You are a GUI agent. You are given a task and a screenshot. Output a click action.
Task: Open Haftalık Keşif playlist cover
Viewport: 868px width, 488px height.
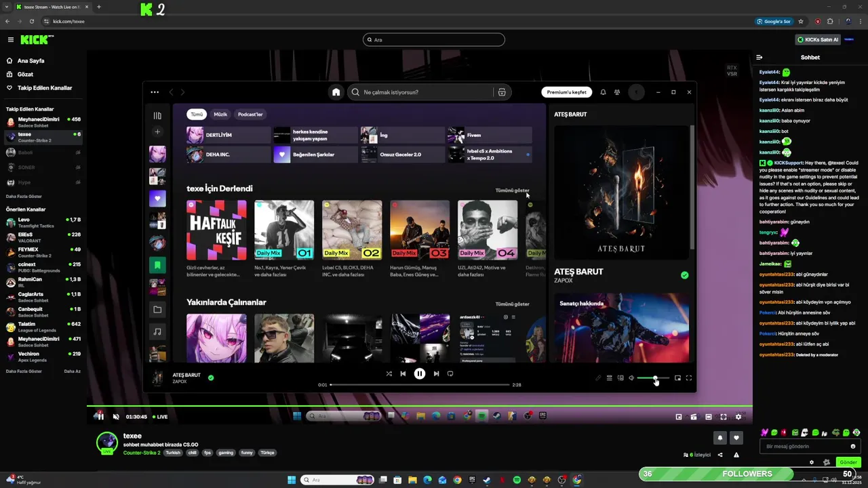pyautogui.click(x=216, y=230)
